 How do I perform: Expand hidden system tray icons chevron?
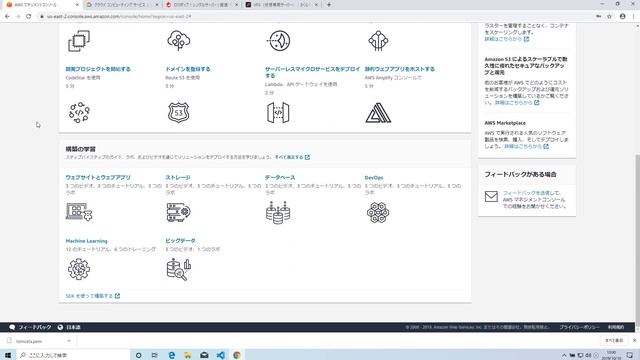[564, 355]
